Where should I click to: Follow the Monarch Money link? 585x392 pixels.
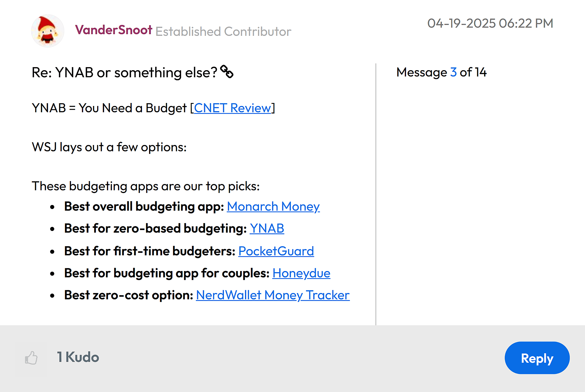pos(273,206)
